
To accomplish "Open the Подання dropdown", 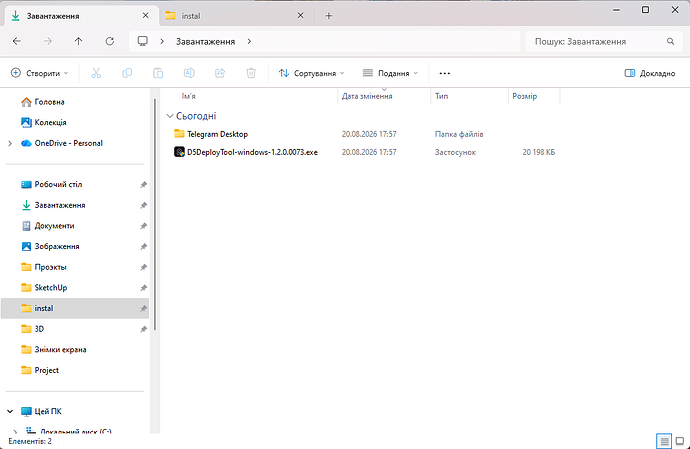I will click(390, 73).
